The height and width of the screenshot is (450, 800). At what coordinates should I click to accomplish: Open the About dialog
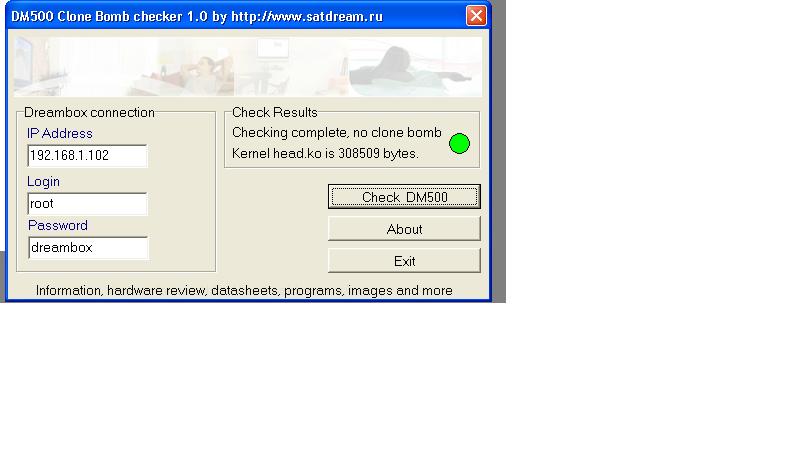tap(404, 229)
